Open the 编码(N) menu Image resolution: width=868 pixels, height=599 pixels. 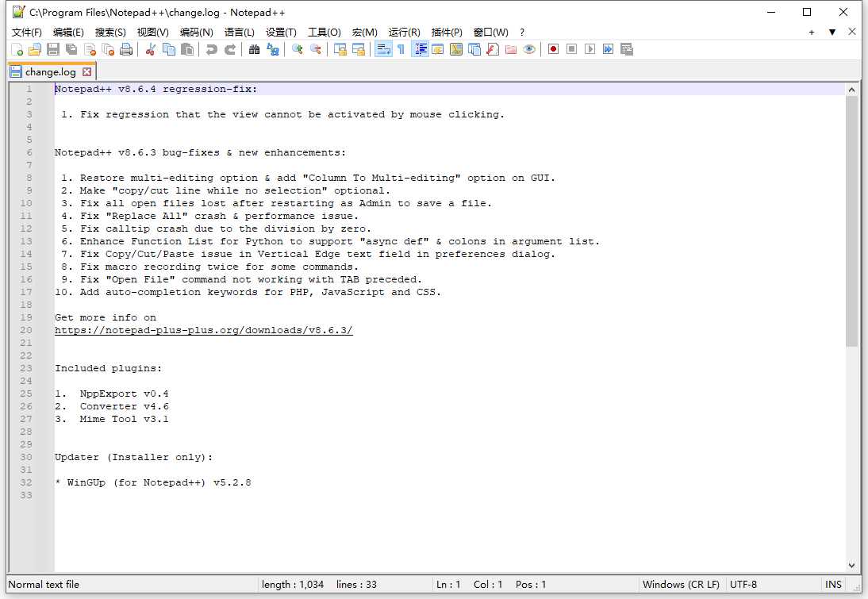point(197,32)
